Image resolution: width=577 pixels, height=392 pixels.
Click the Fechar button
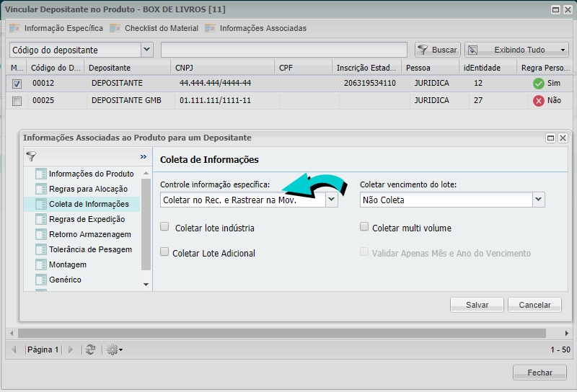pos(539,373)
